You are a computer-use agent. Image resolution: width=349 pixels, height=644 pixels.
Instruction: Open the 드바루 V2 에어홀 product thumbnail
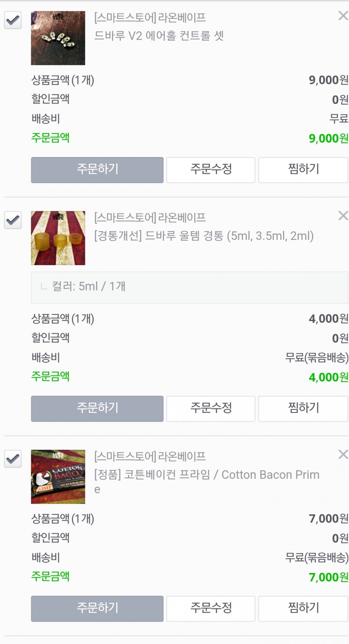coord(58,38)
